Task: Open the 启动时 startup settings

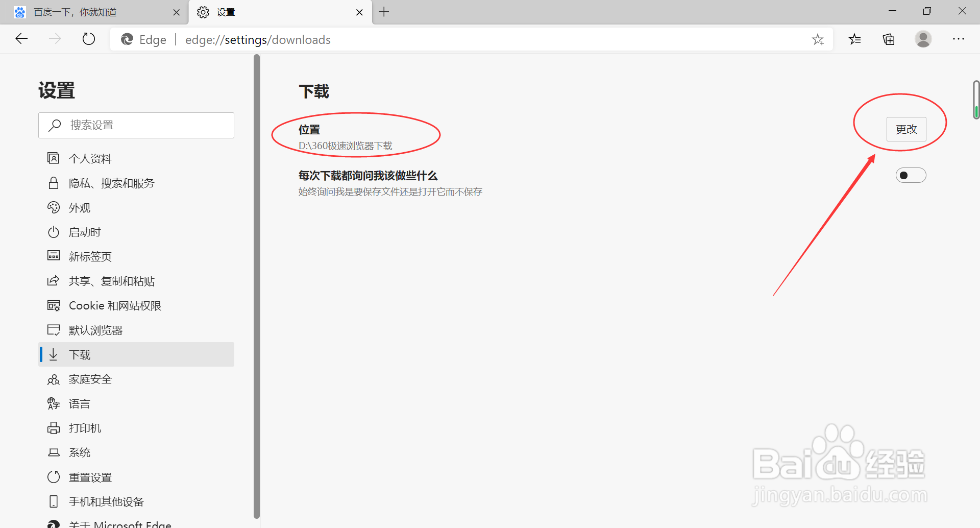Action: coord(85,232)
